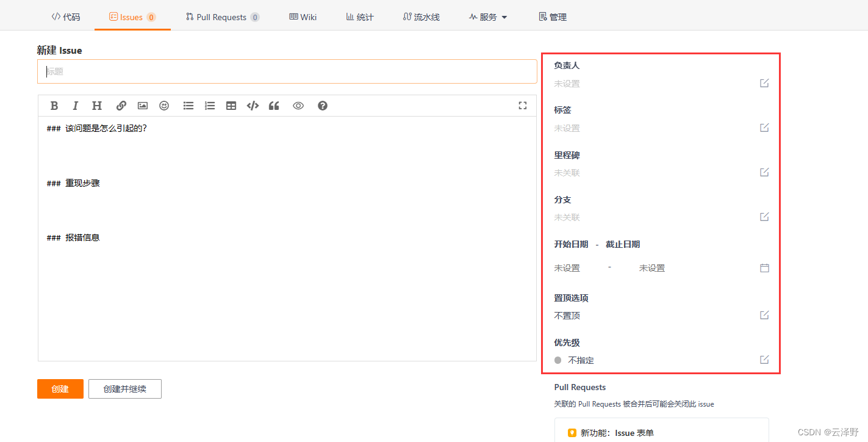Image resolution: width=868 pixels, height=442 pixels.
Task: Insert heading with H toolbar icon
Action: point(96,106)
